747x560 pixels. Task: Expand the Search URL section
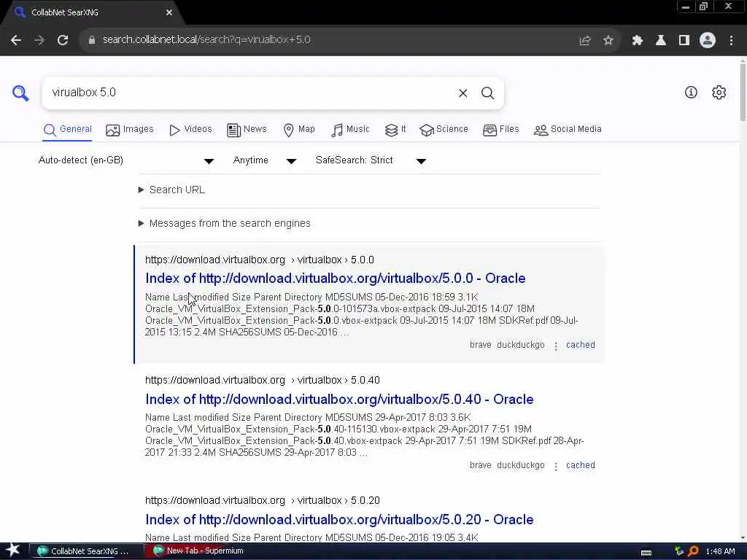pos(171,190)
